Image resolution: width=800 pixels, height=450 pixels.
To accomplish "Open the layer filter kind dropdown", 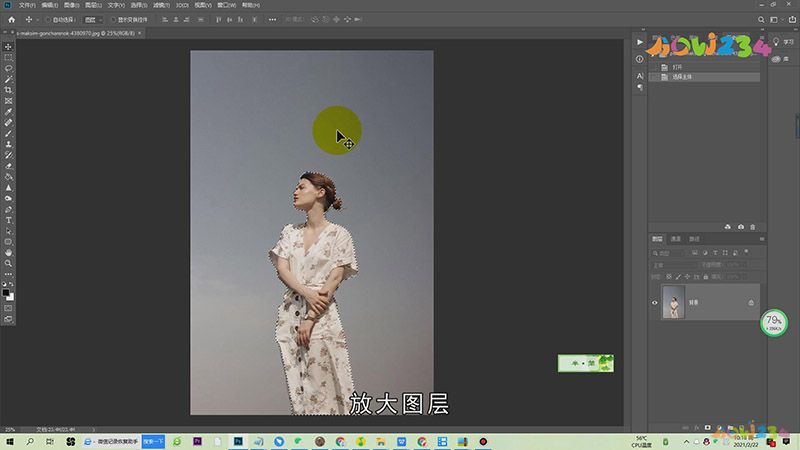I will click(x=669, y=253).
